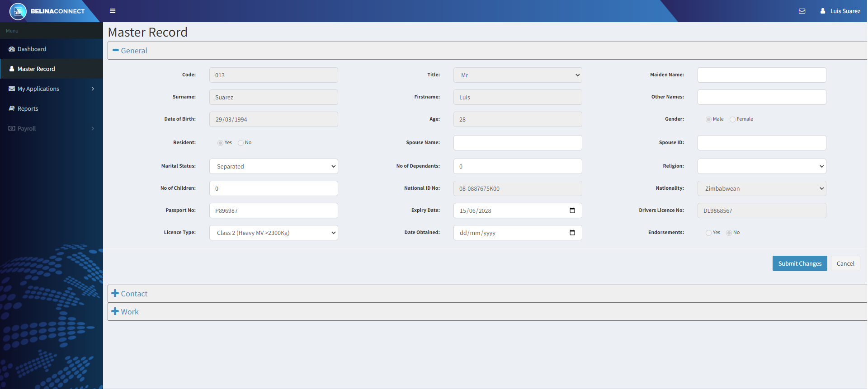Open the Marital Status dropdown

(x=274, y=166)
